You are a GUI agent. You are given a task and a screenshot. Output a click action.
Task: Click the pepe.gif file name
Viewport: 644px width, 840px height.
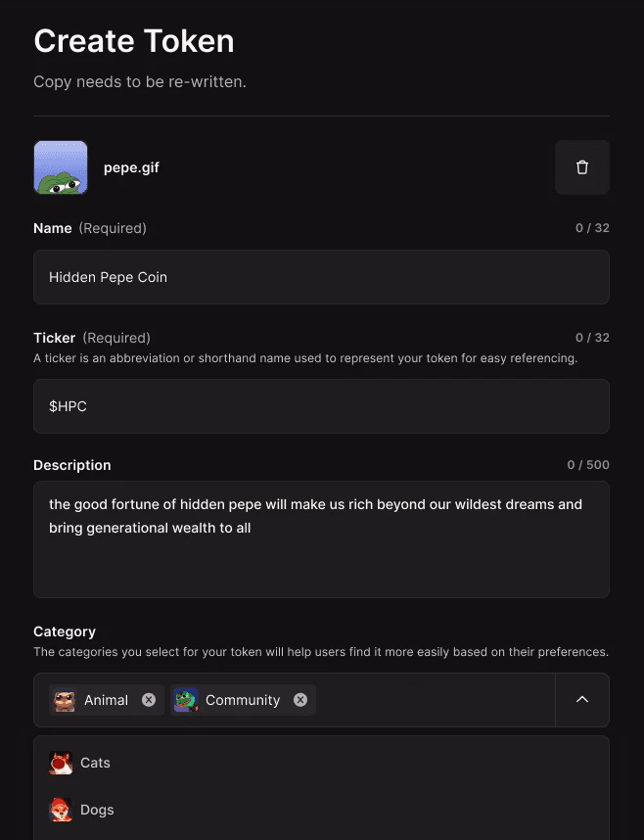[131, 167]
